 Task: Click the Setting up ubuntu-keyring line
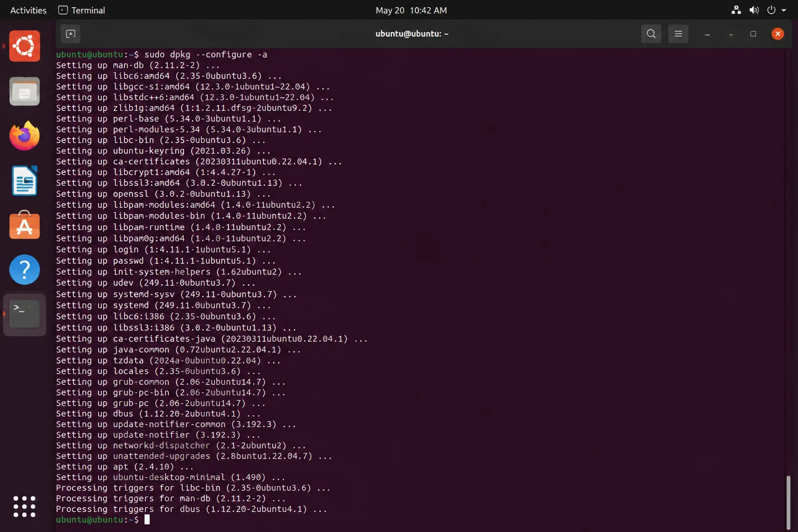pos(163,151)
